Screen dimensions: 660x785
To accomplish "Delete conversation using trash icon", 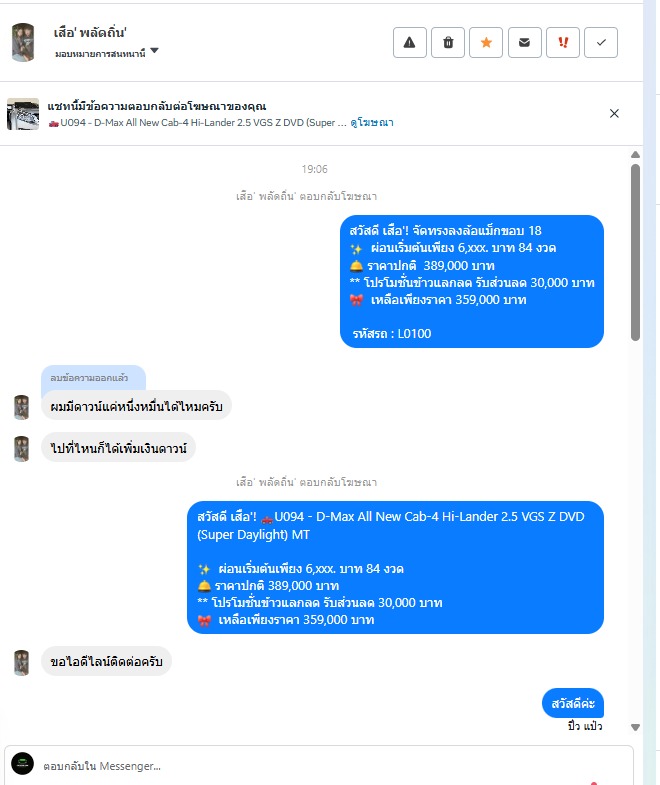I will pos(448,43).
